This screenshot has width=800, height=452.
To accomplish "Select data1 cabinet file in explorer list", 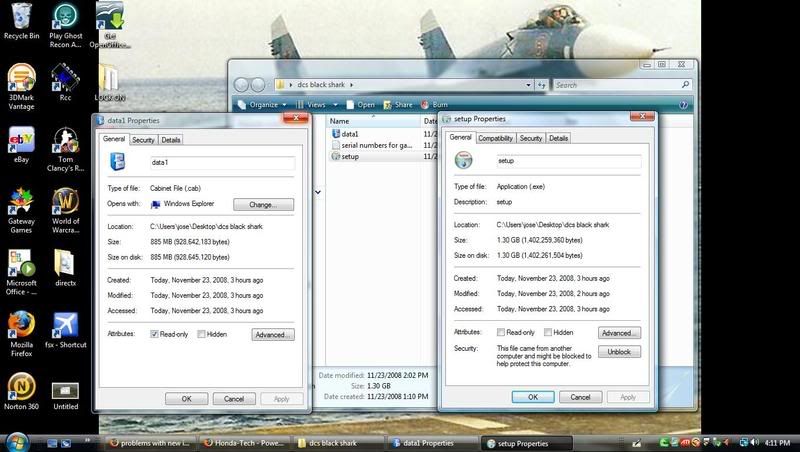I will [349, 134].
